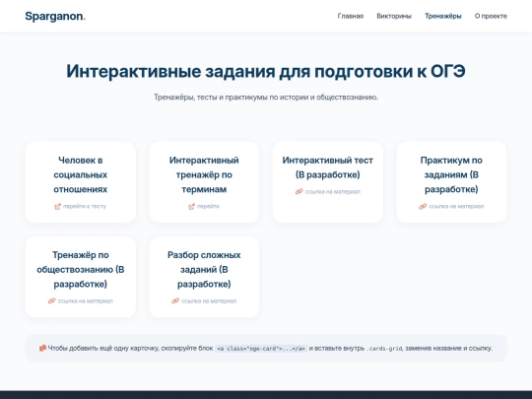The width and height of the screenshot is (532, 399).
Task: Click ссылка на материал in обществознанию card
Action: click(85, 300)
